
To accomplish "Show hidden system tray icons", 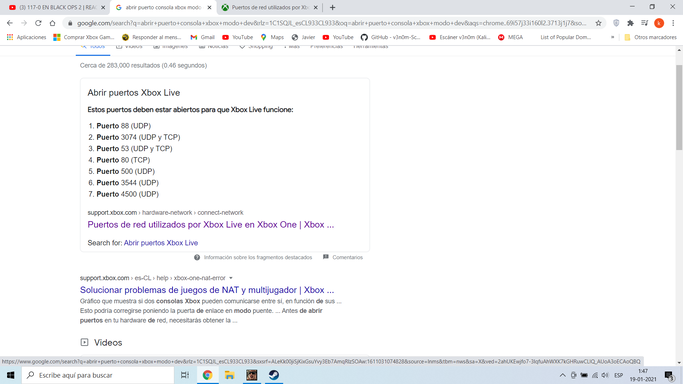I will point(562,375).
